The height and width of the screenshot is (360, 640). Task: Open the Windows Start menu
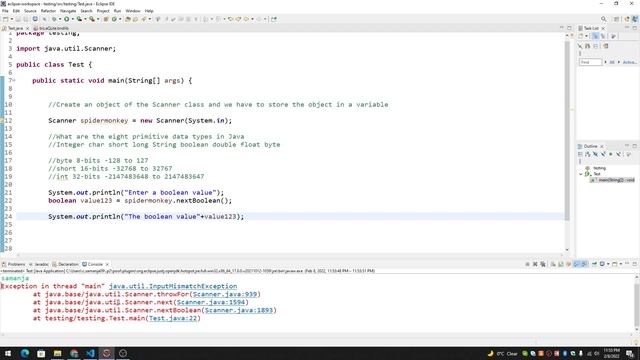pos(8,353)
